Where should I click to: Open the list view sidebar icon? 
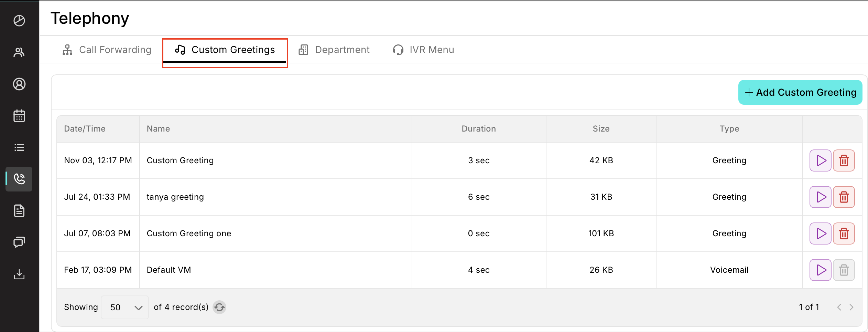[x=19, y=147]
